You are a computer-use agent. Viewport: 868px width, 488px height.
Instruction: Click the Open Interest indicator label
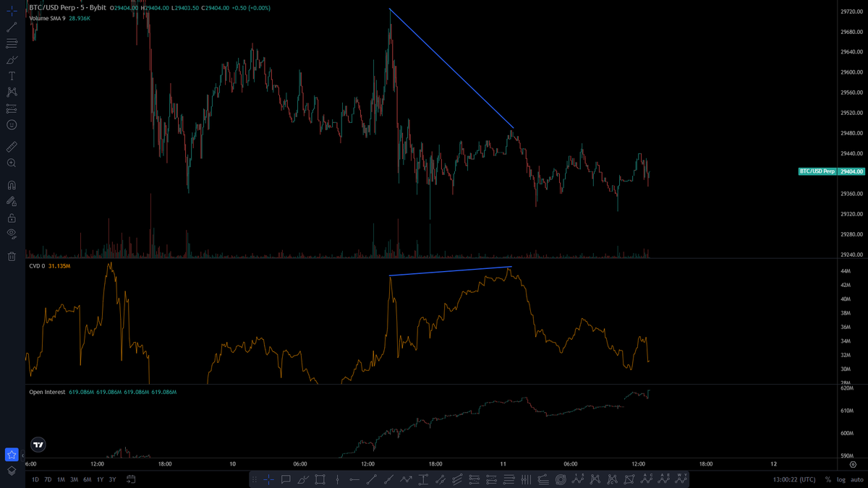[47, 392]
